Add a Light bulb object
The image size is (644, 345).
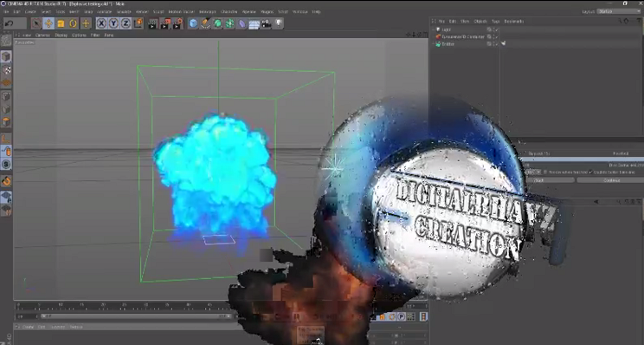[279, 23]
